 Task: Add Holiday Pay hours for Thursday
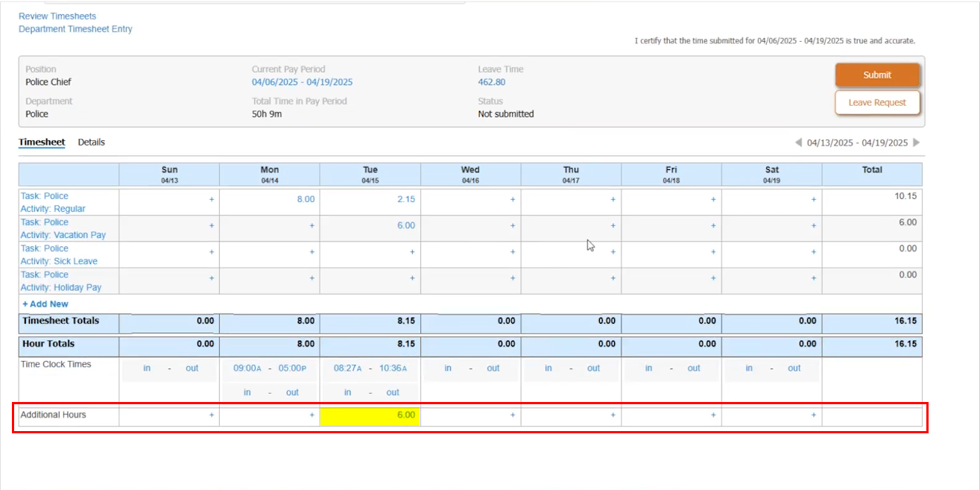613,278
